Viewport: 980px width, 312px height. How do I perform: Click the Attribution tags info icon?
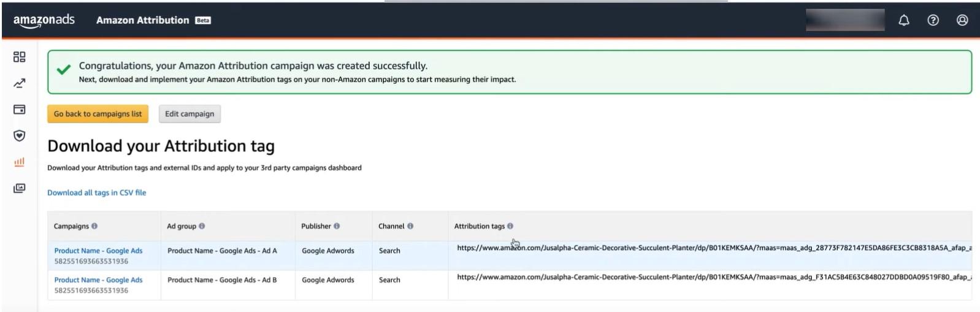[x=510, y=226]
